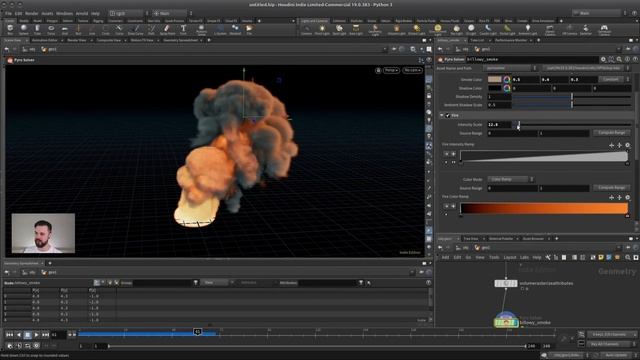The image size is (640, 360).
Task: Click the volumerasterizeattributes node
Action: coord(506,283)
